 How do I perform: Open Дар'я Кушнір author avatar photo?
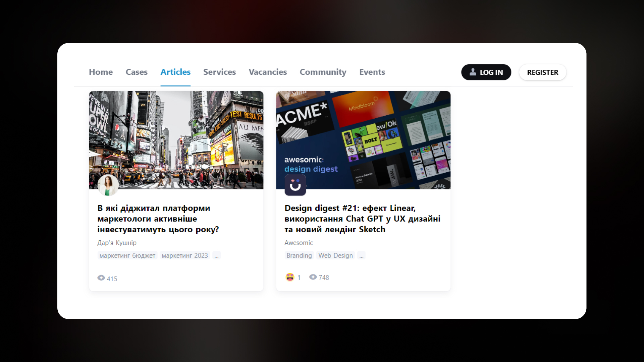pyautogui.click(x=108, y=185)
